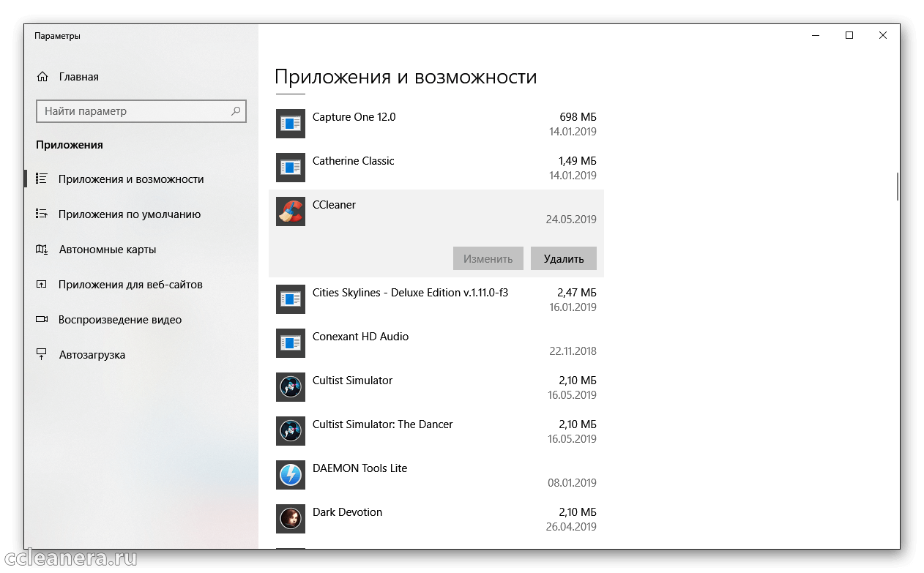
Task: Focus the Найти параметр search field
Action: tap(141, 111)
